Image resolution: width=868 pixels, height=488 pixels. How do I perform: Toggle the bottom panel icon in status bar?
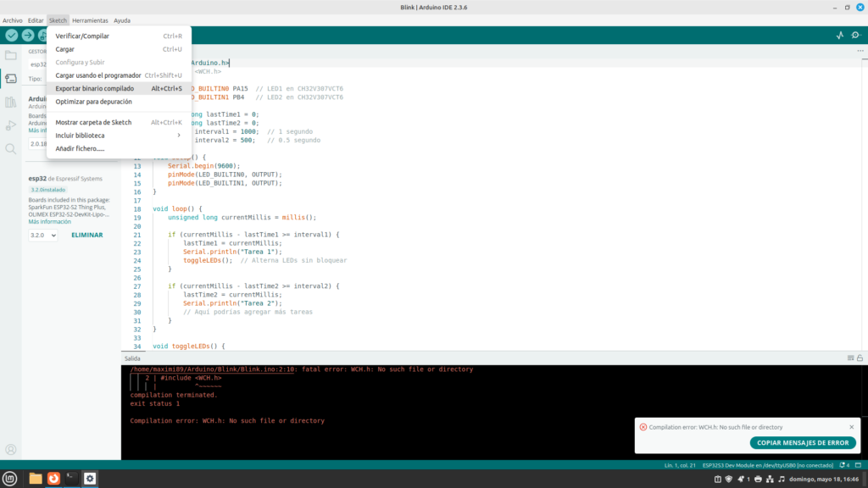[858, 466]
